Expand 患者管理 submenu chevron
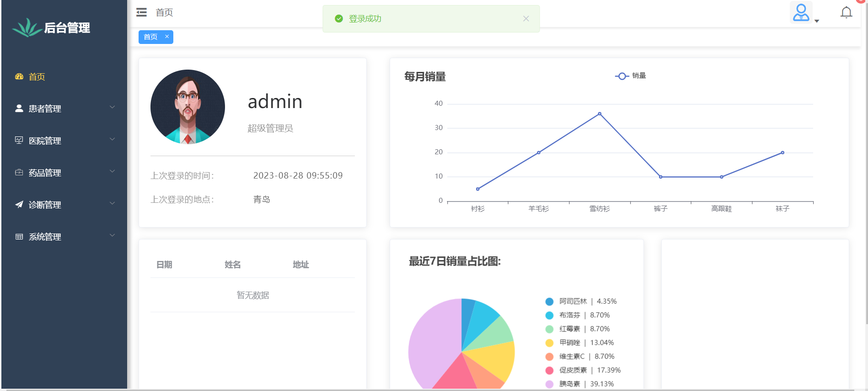This screenshot has width=868, height=391. click(112, 107)
